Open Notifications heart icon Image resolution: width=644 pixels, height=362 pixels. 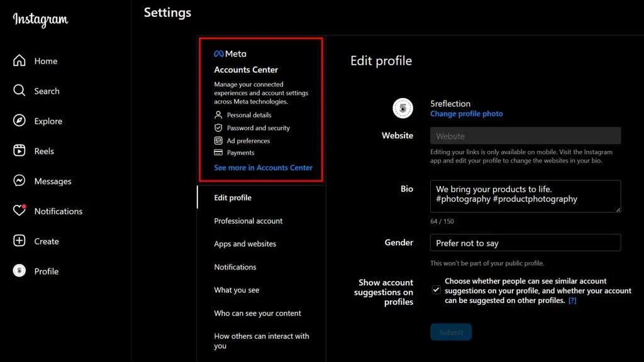point(19,211)
